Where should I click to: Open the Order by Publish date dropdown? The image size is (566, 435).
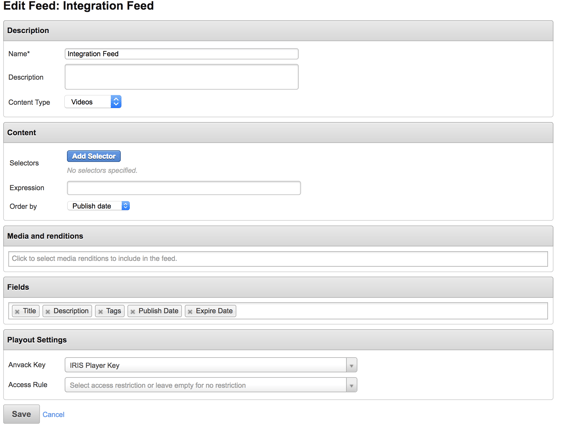[x=99, y=206]
